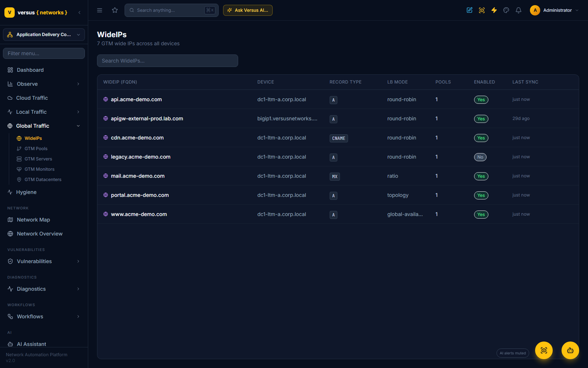Focus the Search anything box
588x368 pixels.
tap(172, 10)
